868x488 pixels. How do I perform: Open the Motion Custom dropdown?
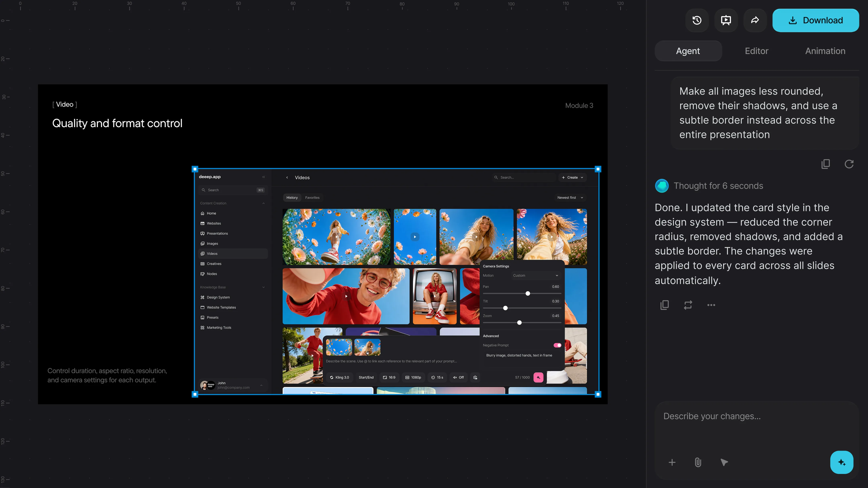[x=535, y=276]
